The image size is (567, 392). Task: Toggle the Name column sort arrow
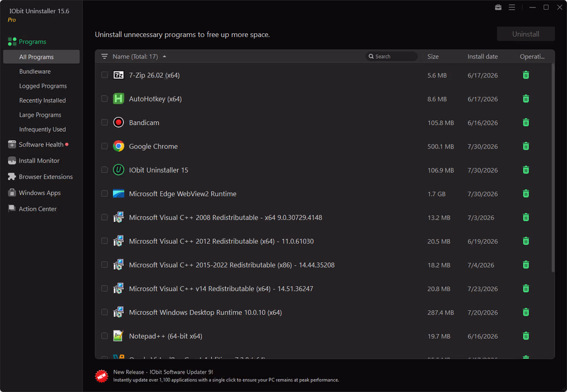[x=164, y=56]
